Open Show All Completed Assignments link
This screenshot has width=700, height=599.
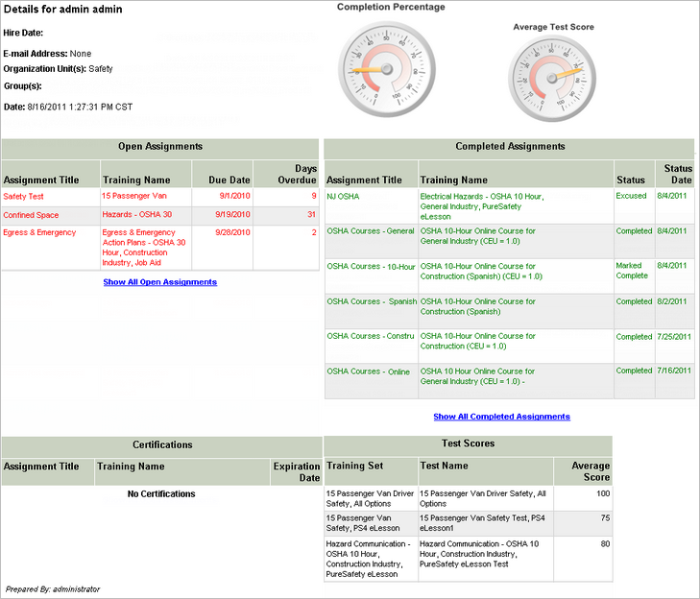[x=501, y=417]
